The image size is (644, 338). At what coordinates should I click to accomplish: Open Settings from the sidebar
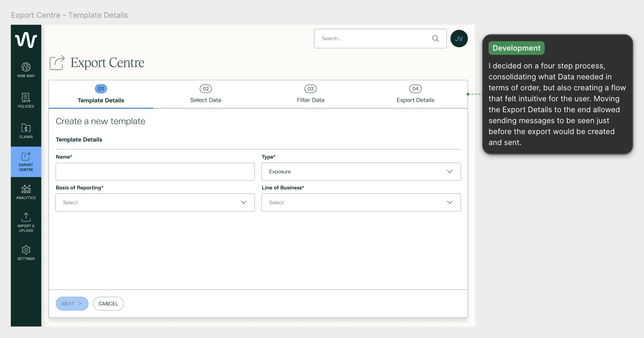(x=26, y=253)
